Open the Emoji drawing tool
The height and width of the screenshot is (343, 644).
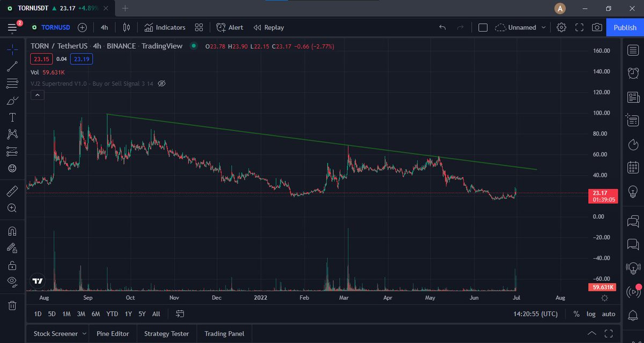coord(12,168)
